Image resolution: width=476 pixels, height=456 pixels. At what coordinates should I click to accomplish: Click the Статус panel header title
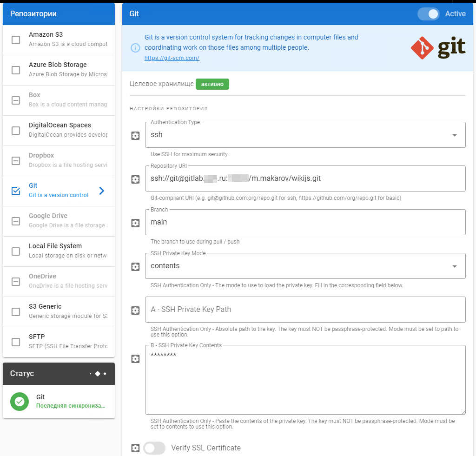22,373
